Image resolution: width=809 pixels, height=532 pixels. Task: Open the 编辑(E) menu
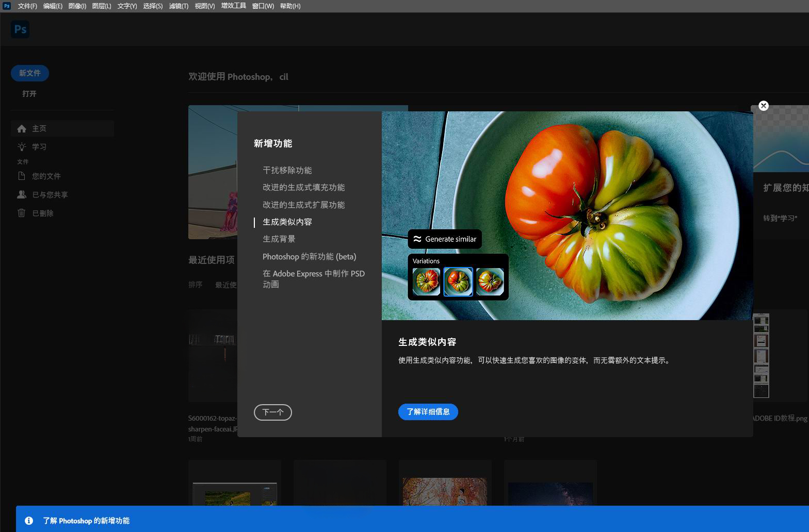click(x=53, y=6)
